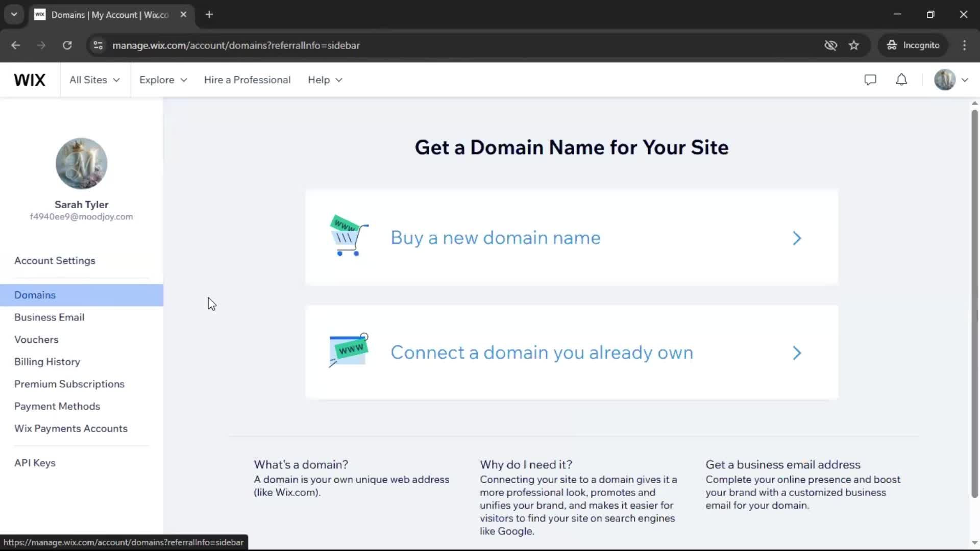The width and height of the screenshot is (980, 551).
Task: Expand the All Sites dropdown
Action: (94, 80)
